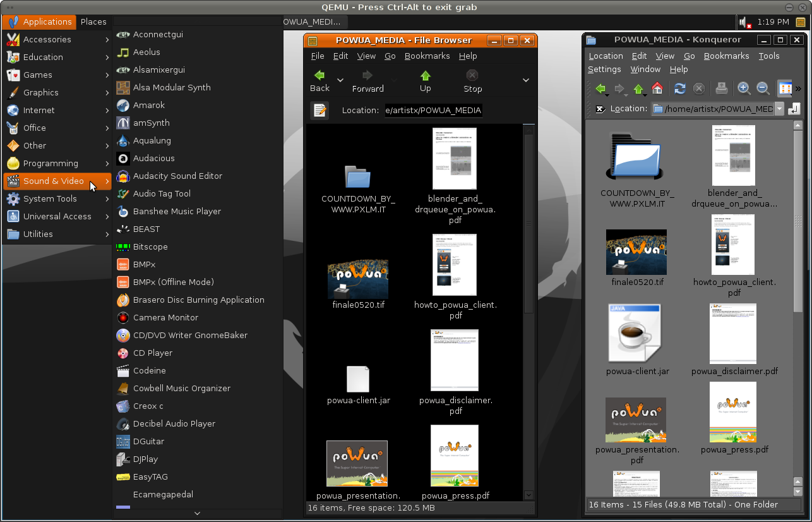Click Back in File Browser toolbar
The width and height of the screenshot is (812, 522).
[x=319, y=81]
